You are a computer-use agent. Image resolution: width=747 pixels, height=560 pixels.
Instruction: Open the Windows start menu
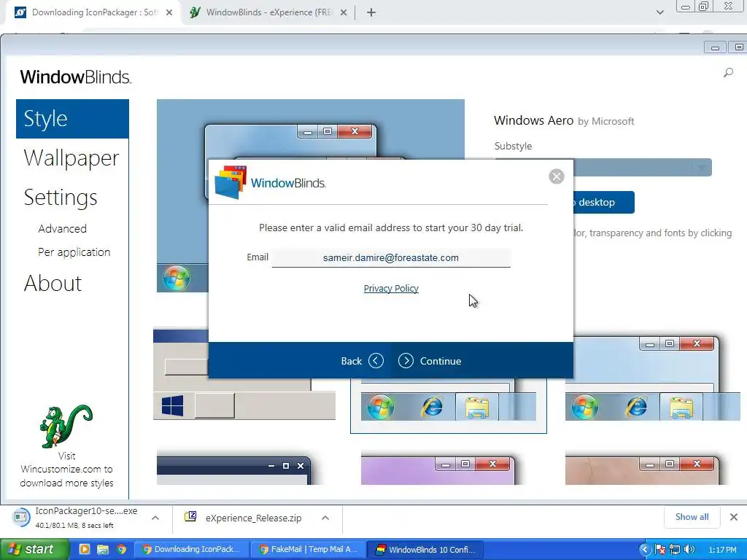pos(34,550)
